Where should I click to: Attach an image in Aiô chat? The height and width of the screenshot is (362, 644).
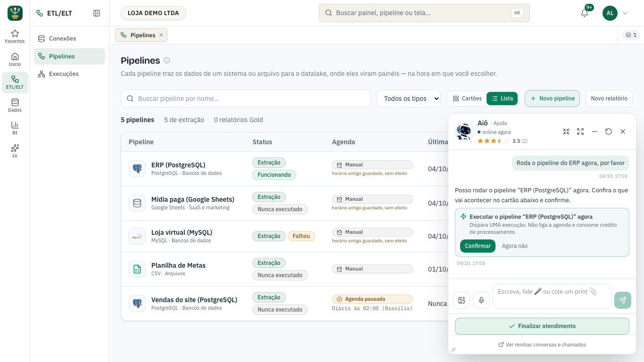(462, 300)
